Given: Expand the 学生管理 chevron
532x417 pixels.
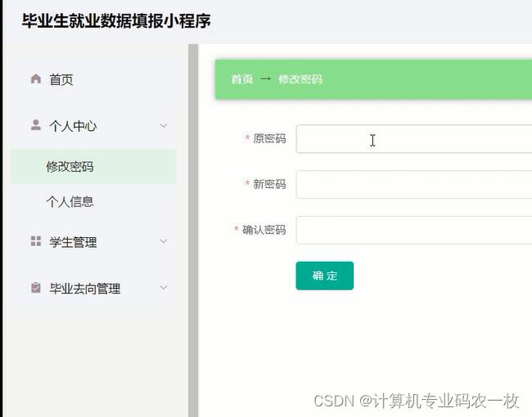Looking at the screenshot, I should [x=164, y=241].
